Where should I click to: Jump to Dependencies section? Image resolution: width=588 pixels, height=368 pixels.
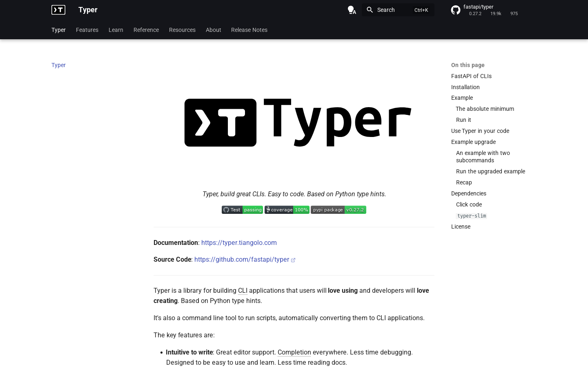(x=469, y=193)
